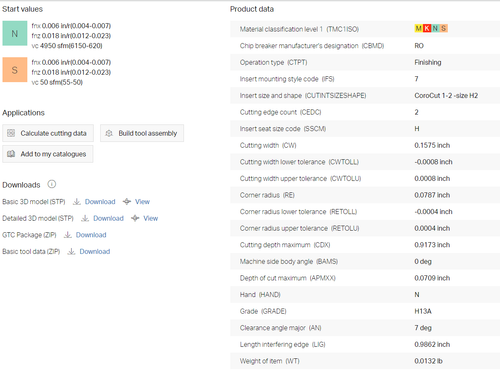The image size is (500, 370).
Task: Select the green N material swatch
Action: 15,33
